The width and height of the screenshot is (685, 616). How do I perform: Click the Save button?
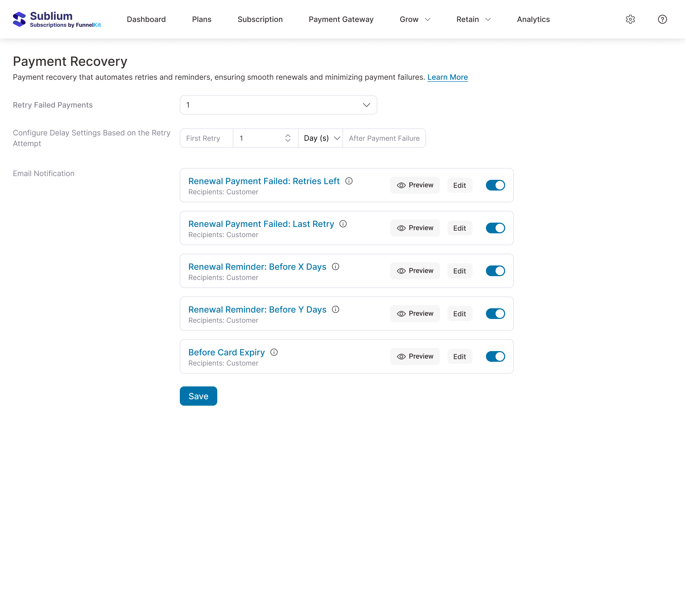(198, 396)
